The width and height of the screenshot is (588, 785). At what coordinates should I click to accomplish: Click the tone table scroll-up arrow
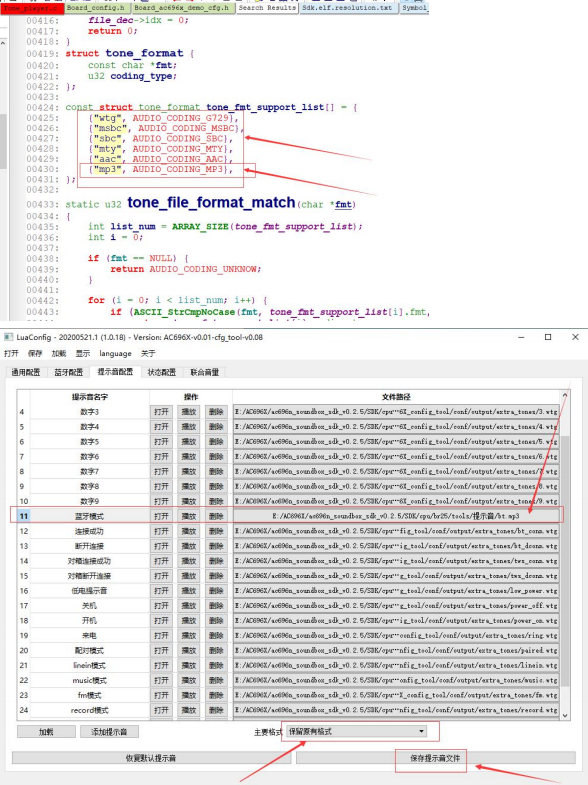[x=565, y=395]
